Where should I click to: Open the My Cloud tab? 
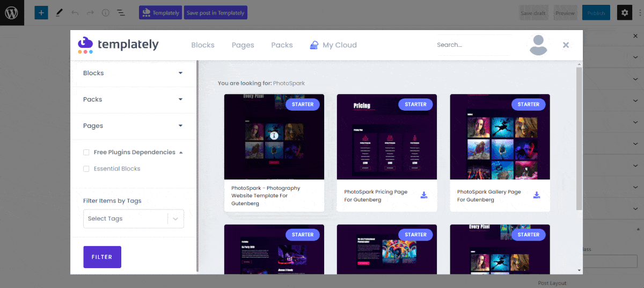333,45
